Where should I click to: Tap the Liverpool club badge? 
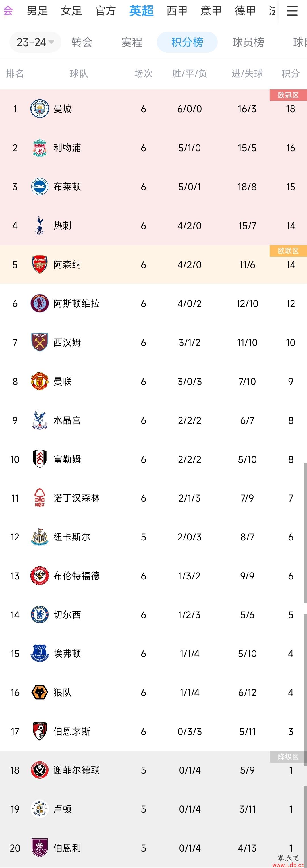click(40, 148)
